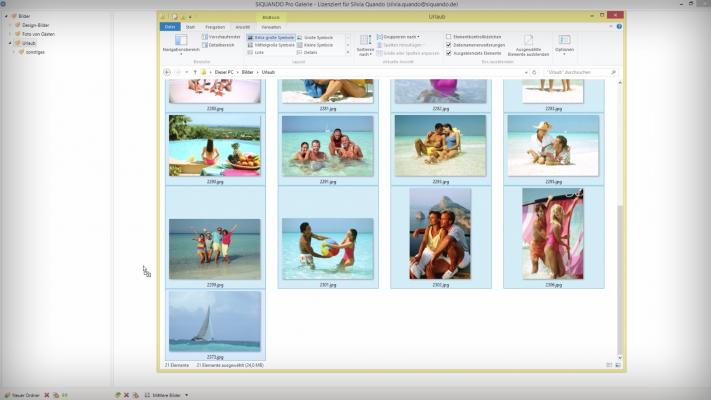
Task: Toggle the Elementkontrollkästchen checkbox
Action: [x=448, y=36]
